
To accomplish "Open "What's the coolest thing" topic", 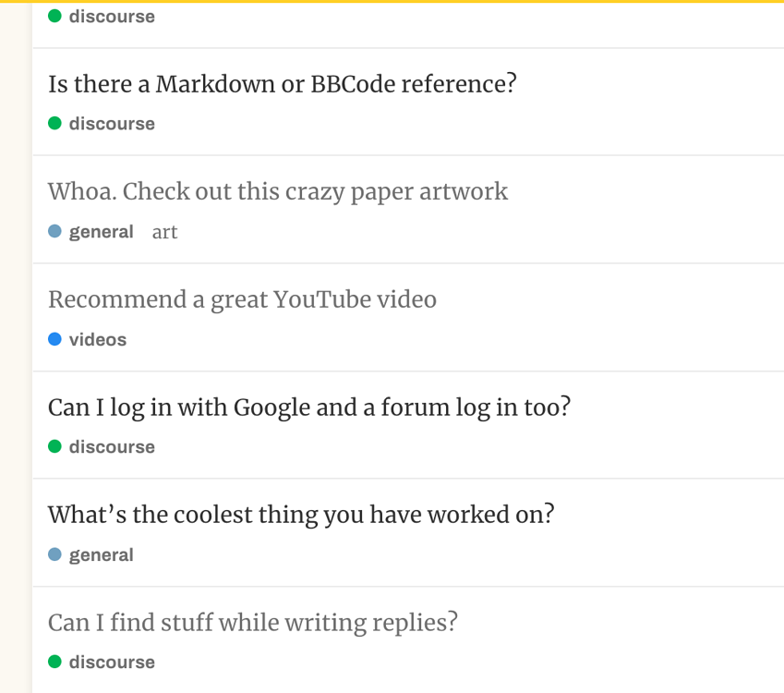I will click(x=300, y=515).
